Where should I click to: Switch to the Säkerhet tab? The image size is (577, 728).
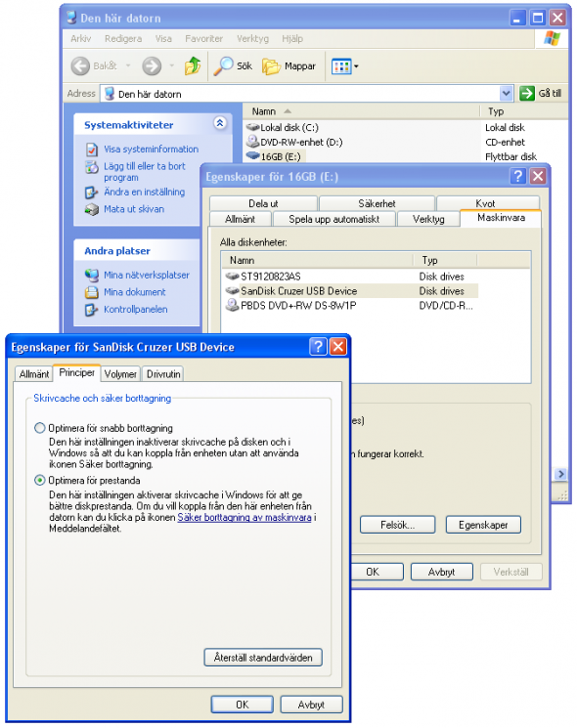point(377,203)
